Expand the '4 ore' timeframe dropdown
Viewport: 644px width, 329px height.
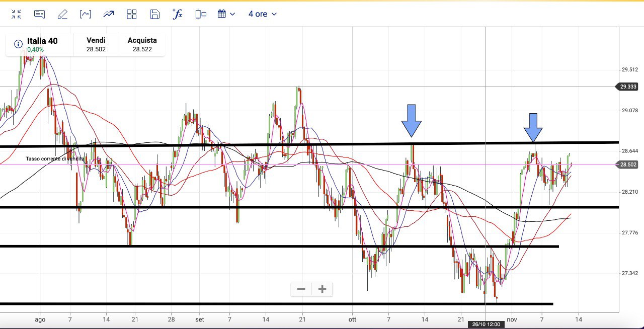coord(262,14)
